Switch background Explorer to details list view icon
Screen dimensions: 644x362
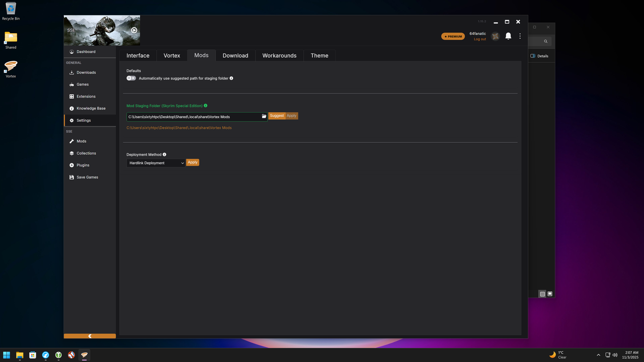(542, 294)
